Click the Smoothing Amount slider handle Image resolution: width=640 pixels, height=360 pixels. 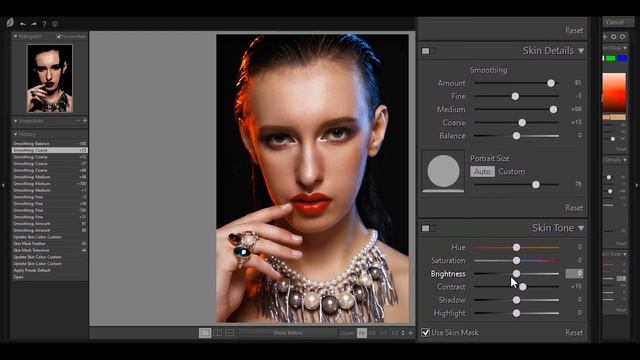[x=551, y=83]
